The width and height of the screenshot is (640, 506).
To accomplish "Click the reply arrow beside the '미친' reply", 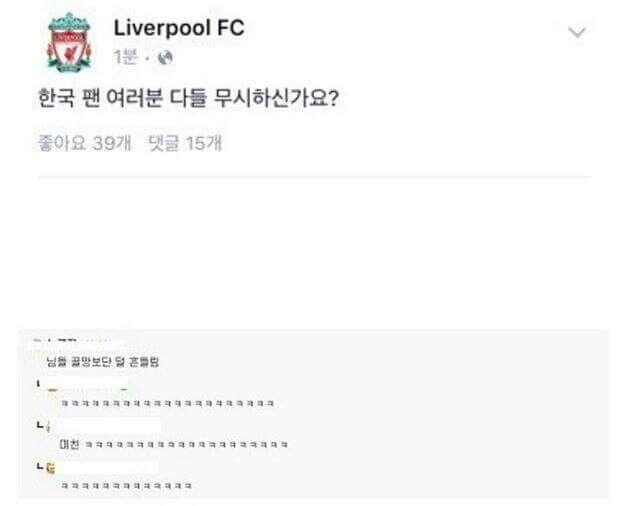I will point(39,426).
